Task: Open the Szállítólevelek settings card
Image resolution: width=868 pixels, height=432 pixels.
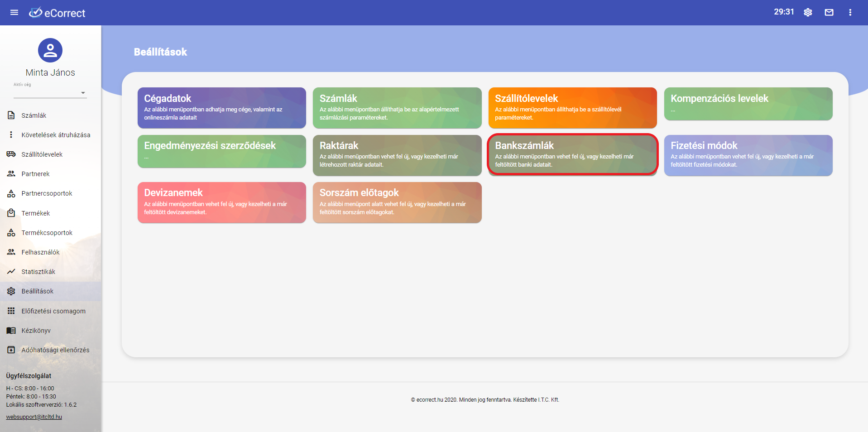Action: pyautogui.click(x=573, y=108)
